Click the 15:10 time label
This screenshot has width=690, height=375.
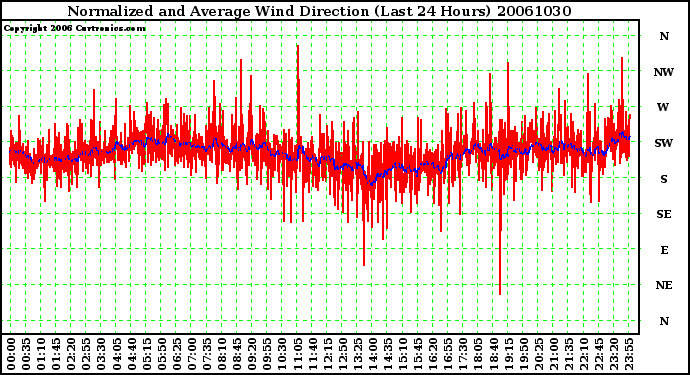(x=403, y=354)
